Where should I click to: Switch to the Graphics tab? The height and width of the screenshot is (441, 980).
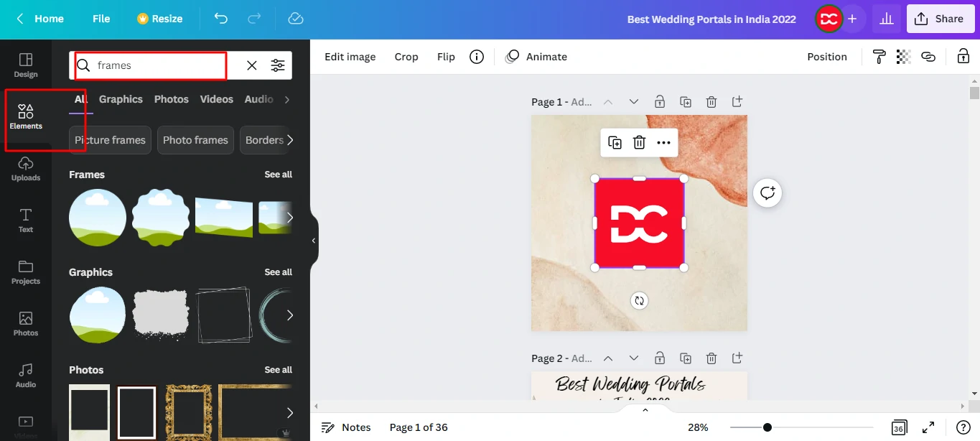point(121,99)
